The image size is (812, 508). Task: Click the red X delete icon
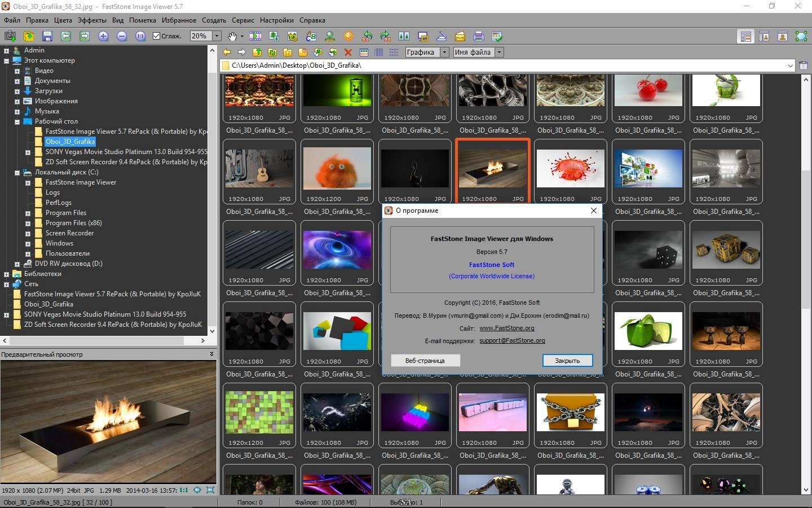point(348,52)
